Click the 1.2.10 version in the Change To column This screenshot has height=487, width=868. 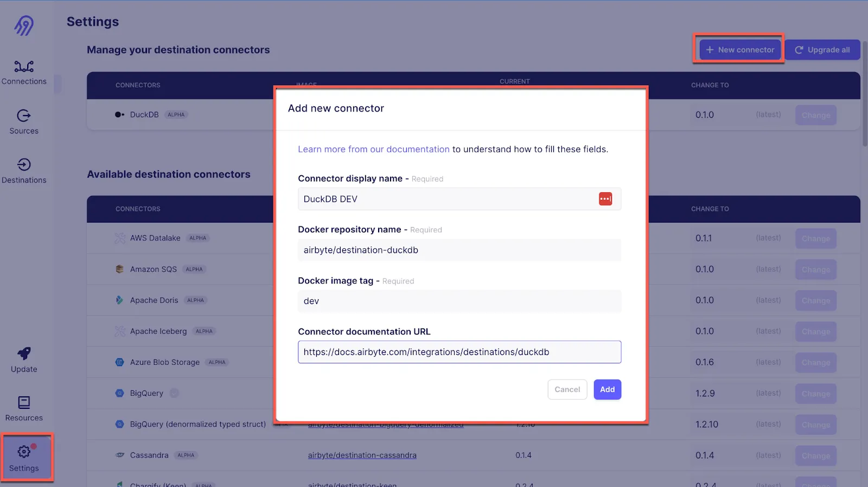point(707,424)
